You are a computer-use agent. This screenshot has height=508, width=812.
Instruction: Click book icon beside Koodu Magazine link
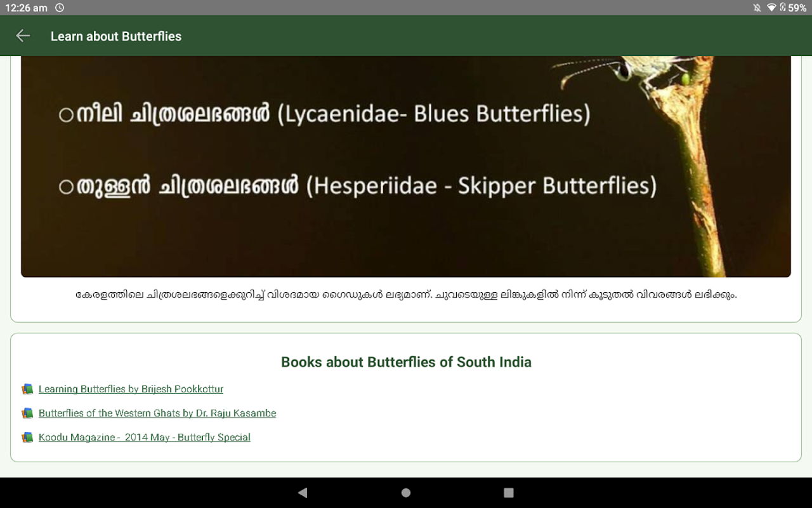[27, 437]
